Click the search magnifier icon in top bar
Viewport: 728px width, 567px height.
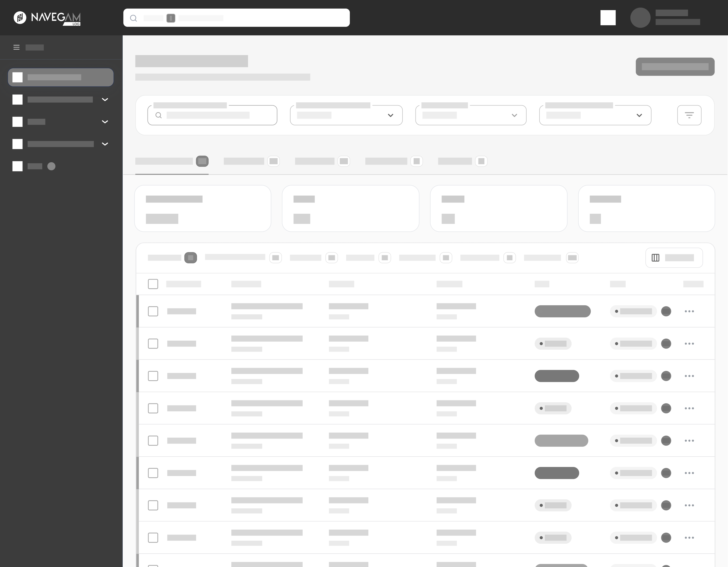(134, 18)
